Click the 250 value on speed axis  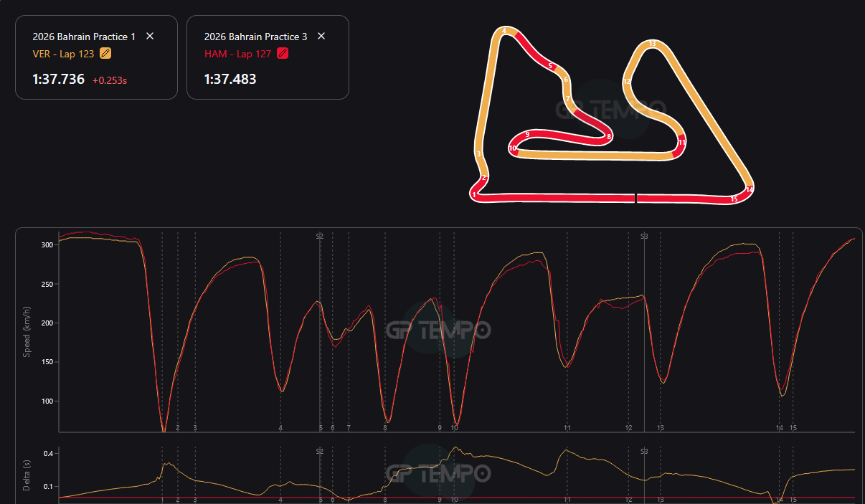point(48,285)
